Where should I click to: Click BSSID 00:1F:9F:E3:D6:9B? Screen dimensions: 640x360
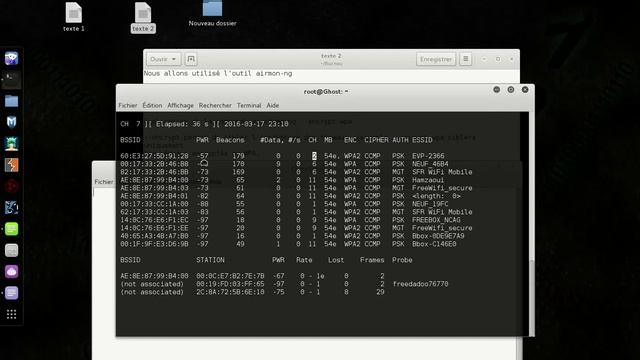coord(154,244)
